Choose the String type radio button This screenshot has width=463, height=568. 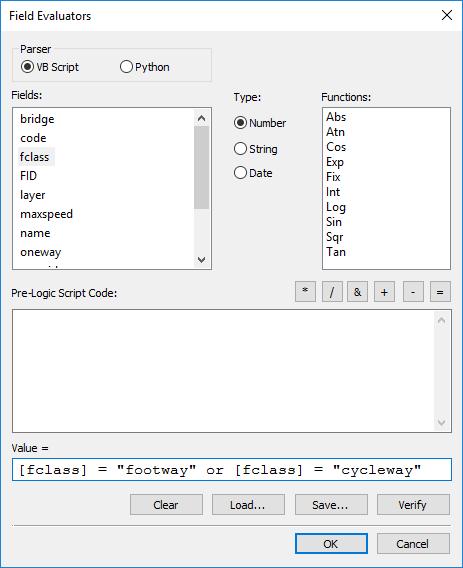[256, 149]
